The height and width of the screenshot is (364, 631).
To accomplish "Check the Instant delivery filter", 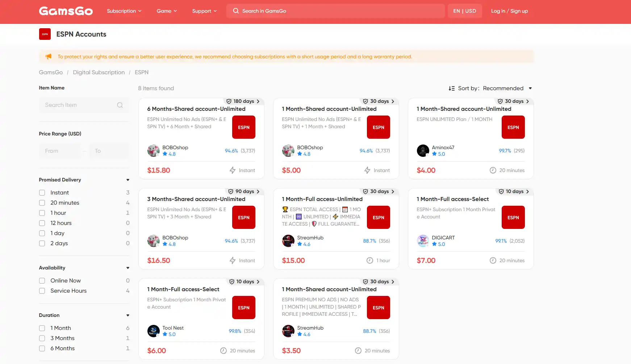I will pyautogui.click(x=42, y=193).
